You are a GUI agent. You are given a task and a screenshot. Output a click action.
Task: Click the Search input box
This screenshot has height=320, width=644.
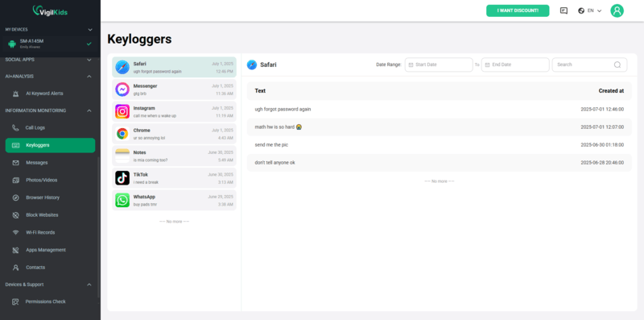coord(589,64)
